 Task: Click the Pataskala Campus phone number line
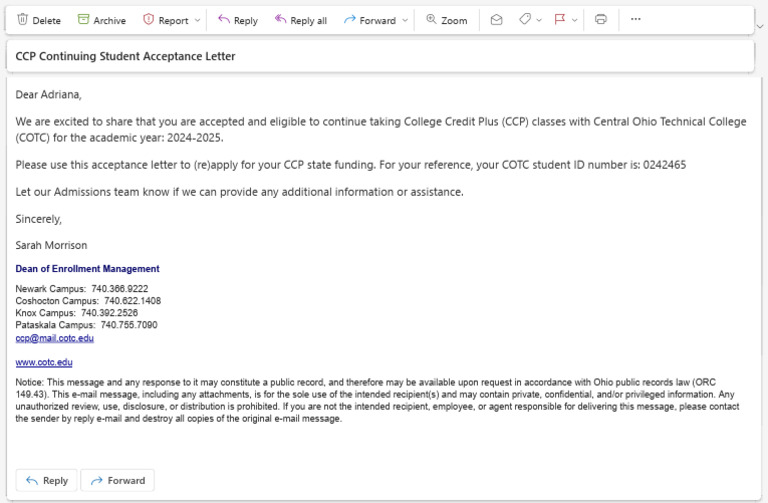coord(86,325)
